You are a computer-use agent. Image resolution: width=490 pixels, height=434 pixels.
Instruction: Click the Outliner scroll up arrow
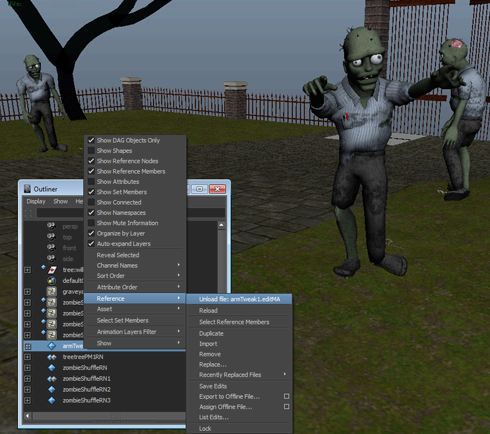(x=221, y=225)
